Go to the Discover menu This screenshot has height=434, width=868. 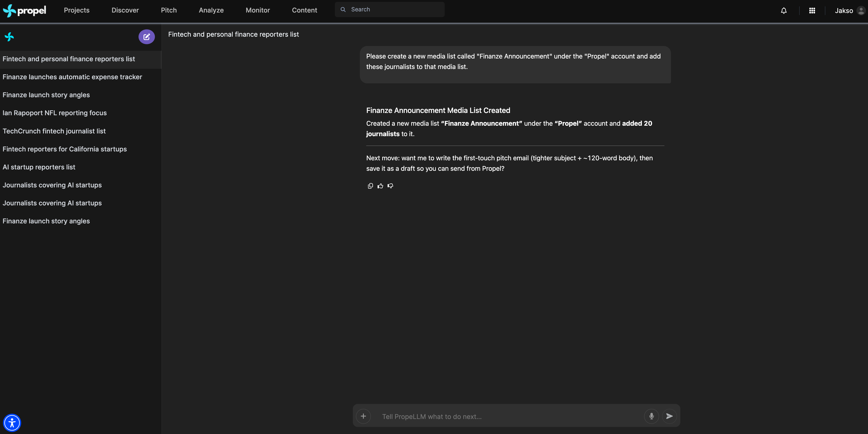[x=125, y=10]
